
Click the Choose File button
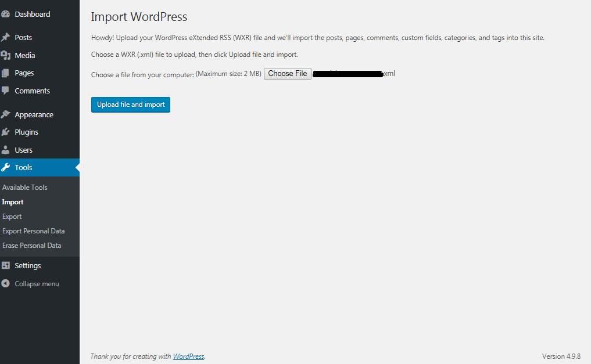click(288, 73)
